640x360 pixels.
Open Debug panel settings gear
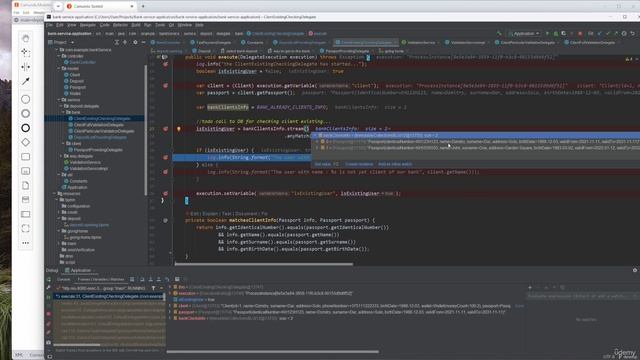[x=635, y=270]
